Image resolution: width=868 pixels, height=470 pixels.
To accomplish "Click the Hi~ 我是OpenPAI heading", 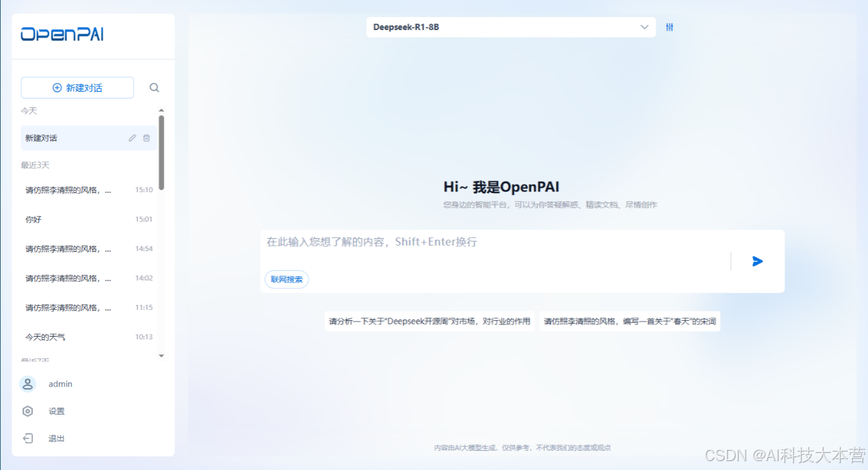I will click(x=502, y=187).
